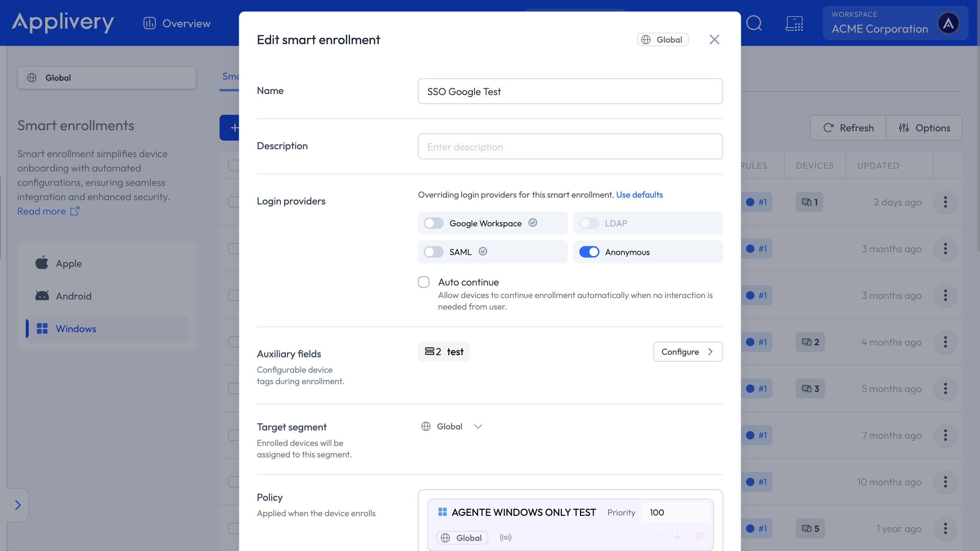Screen dimensions: 980x551
Task: Expand the collapsed sidebar chevron
Action: click(18, 505)
